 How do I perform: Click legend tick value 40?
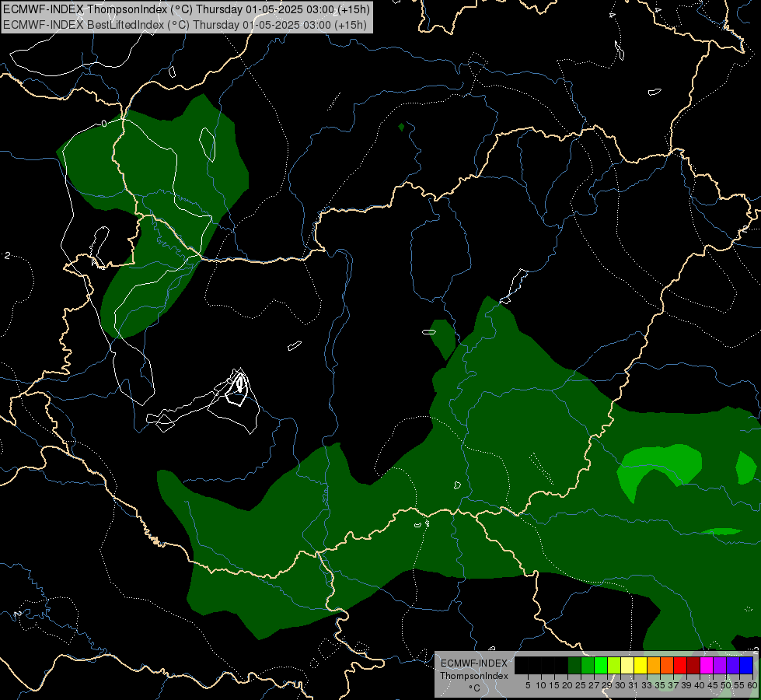click(700, 685)
